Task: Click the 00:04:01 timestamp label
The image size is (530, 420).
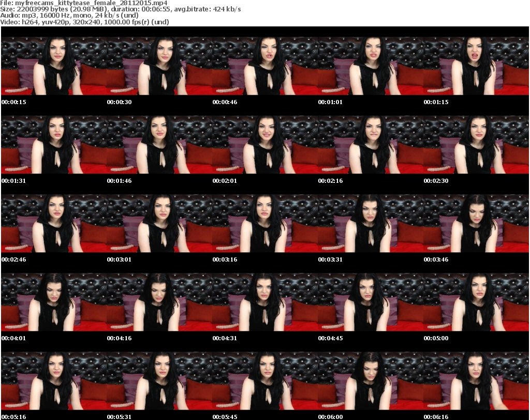Action: point(14,338)
